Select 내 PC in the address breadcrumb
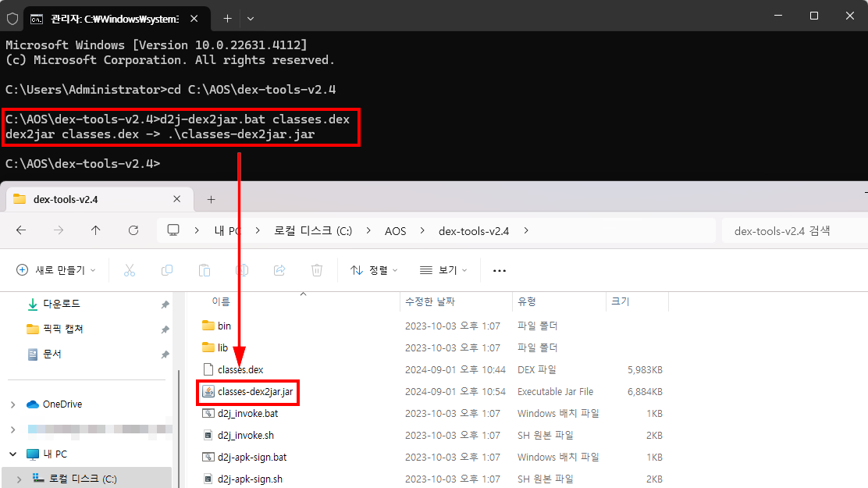The height and width of the screenshot is (488, 868). 227,231
